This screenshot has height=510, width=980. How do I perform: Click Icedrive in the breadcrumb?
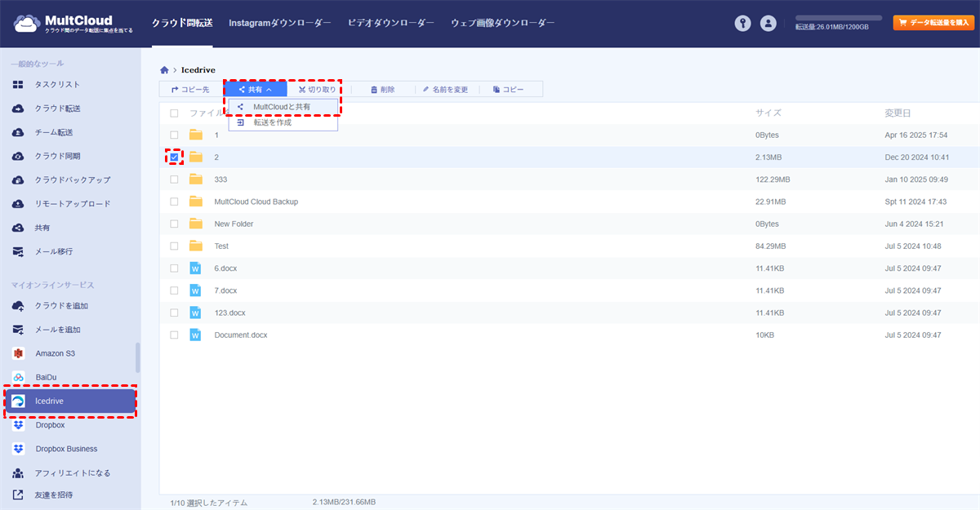pyautogui.click(x=198, y=70)
